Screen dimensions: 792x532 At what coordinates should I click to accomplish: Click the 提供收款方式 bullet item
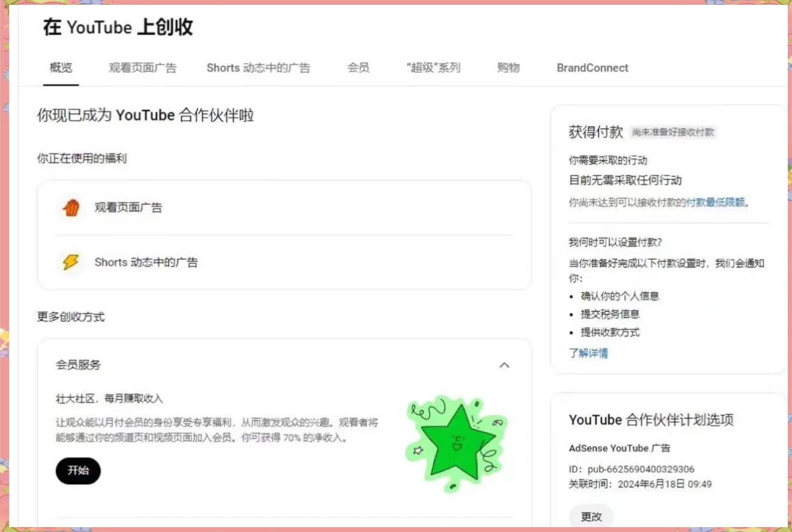click(x=610, y=332)
